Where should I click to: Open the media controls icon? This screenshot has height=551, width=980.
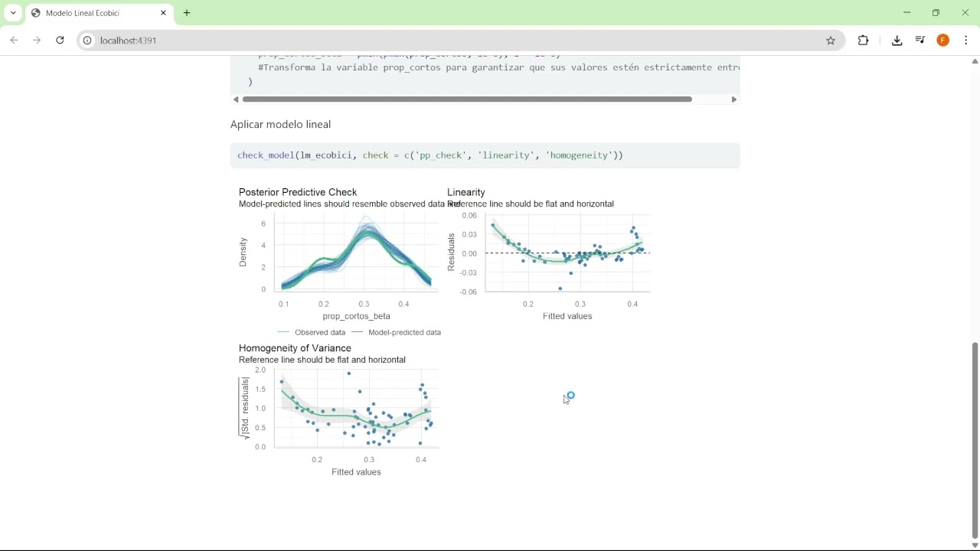[x=920, y=41]
